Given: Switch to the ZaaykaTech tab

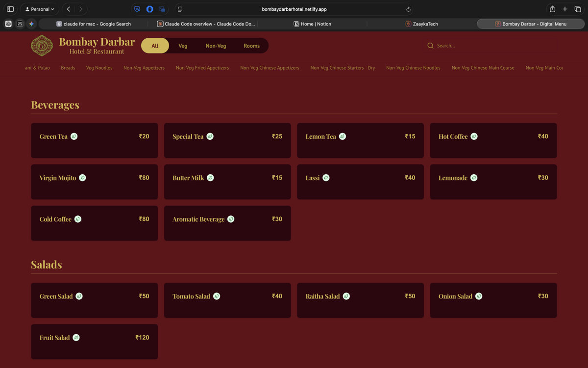Looking at the screenshot, I should (x=421, y=24).
